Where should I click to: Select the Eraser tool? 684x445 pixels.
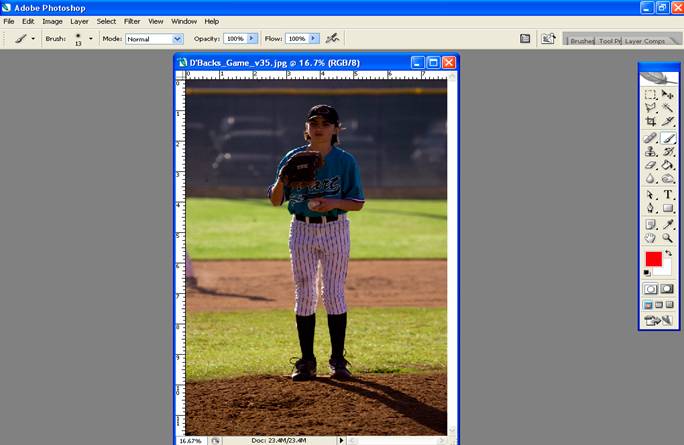pyautogui.click(x=650, y=165)
